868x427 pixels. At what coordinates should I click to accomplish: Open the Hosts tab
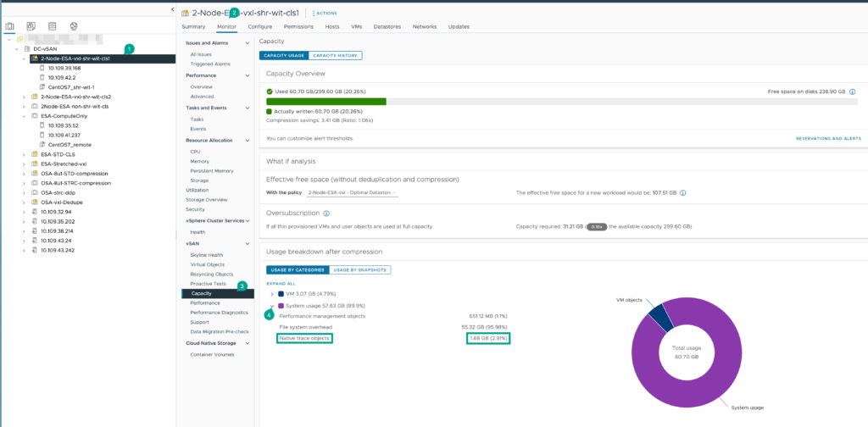(332, 26)
